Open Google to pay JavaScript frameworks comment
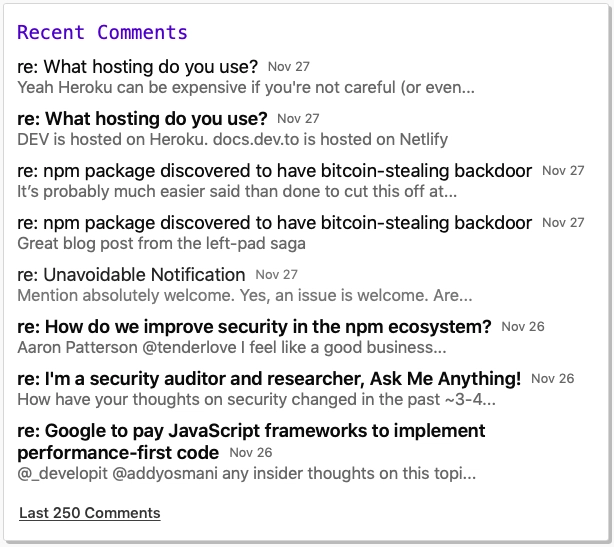 click(x=251, y=442)
